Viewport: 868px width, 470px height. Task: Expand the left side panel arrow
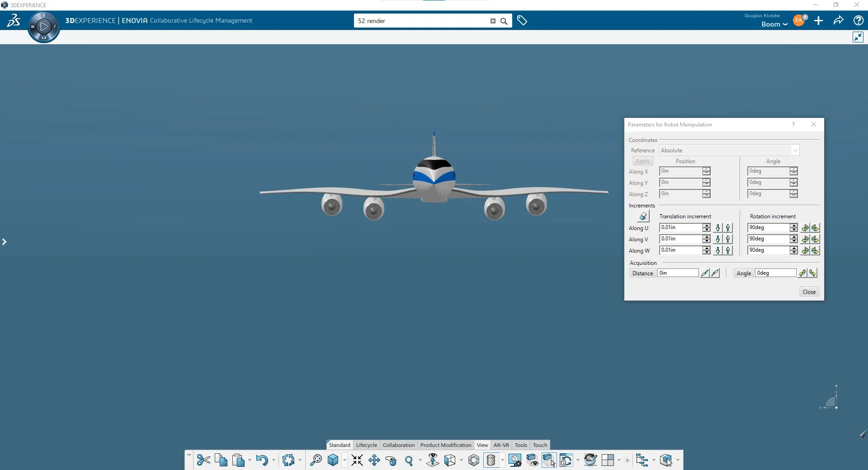[x=5, y=242]
